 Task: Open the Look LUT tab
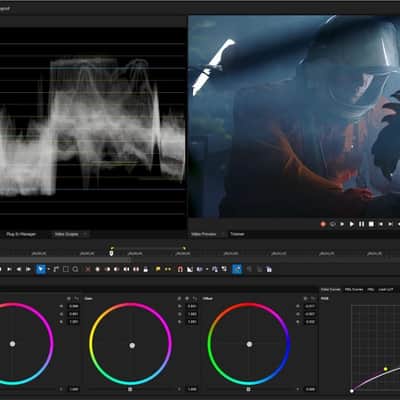386,290
